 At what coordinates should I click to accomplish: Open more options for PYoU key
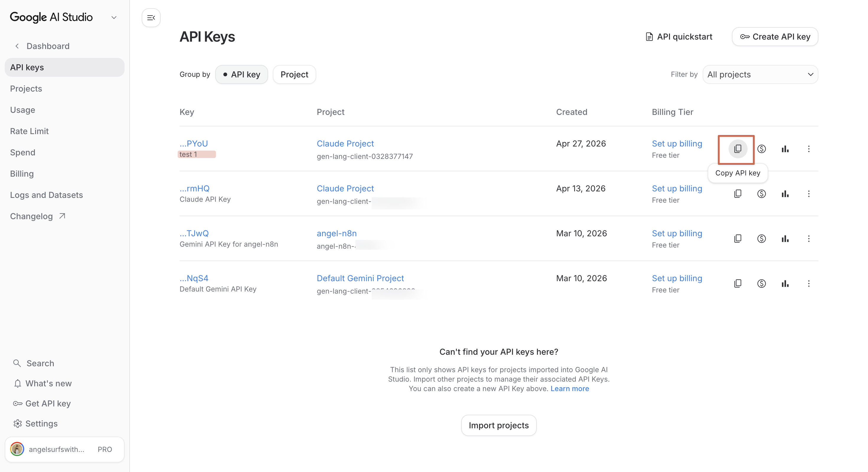pos(808,149)
